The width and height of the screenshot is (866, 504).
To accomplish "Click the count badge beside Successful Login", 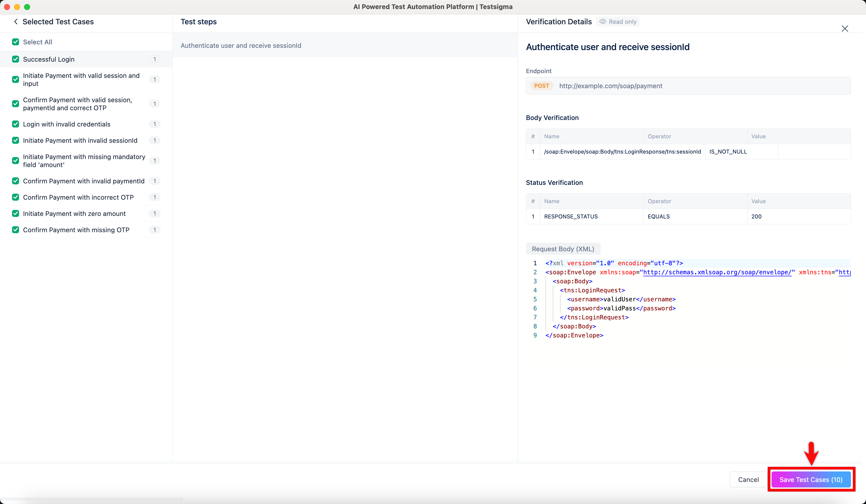I will tap(155, 59).
